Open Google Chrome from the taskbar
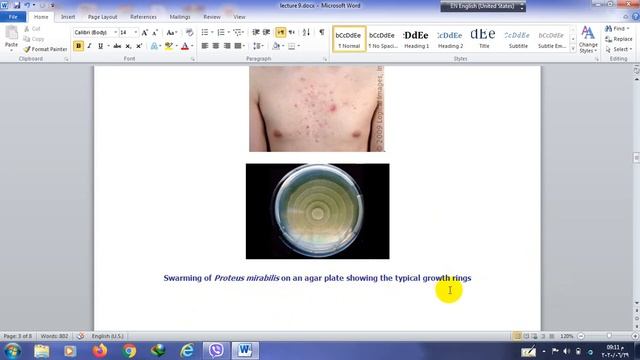Viewport: 640px width, 360px height. click(x=129, y=351)
